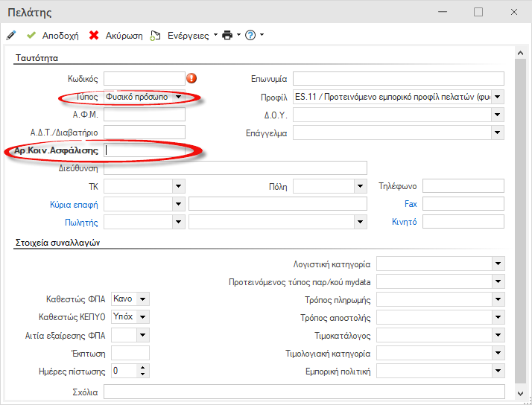This screenshot has height=405, width=532.
Task: Open the Καθεστώς ΚΕΠΥΟ dropdown
Action: [x=143, y=317]
